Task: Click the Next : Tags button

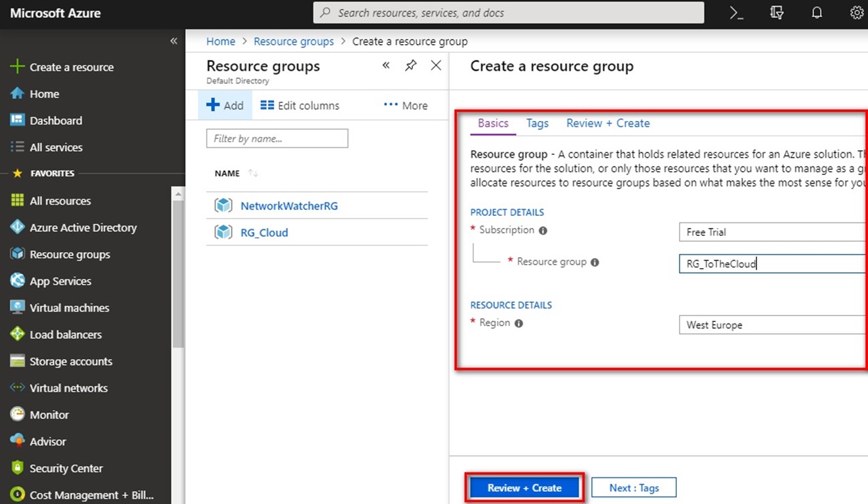Action: coord(634,488)
